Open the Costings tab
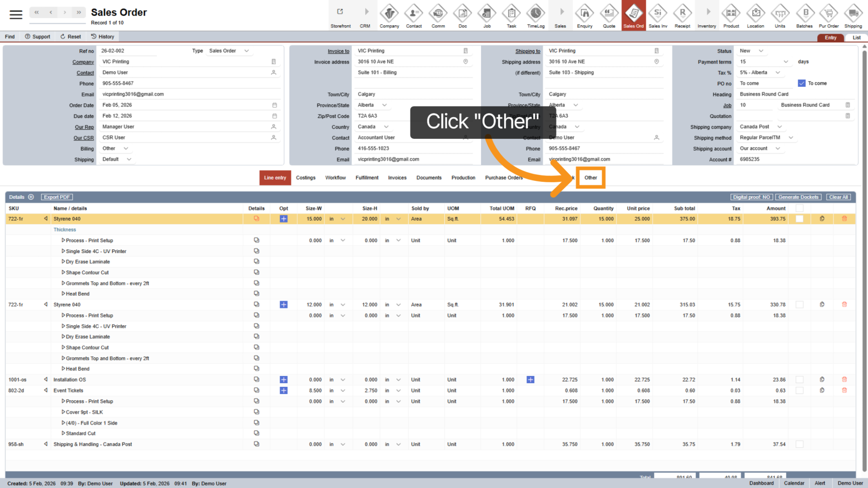Viewport: 868px width, 488px height. pos(305,178)
